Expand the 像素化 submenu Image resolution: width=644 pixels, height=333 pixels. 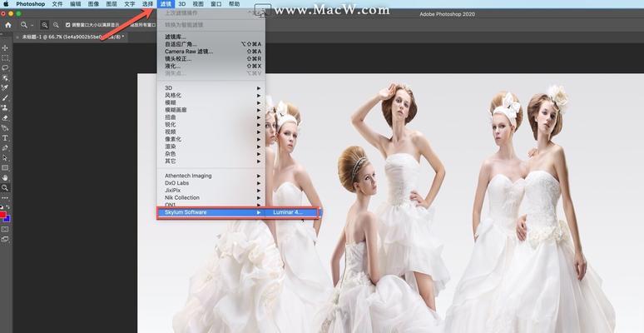pos(211,139)
